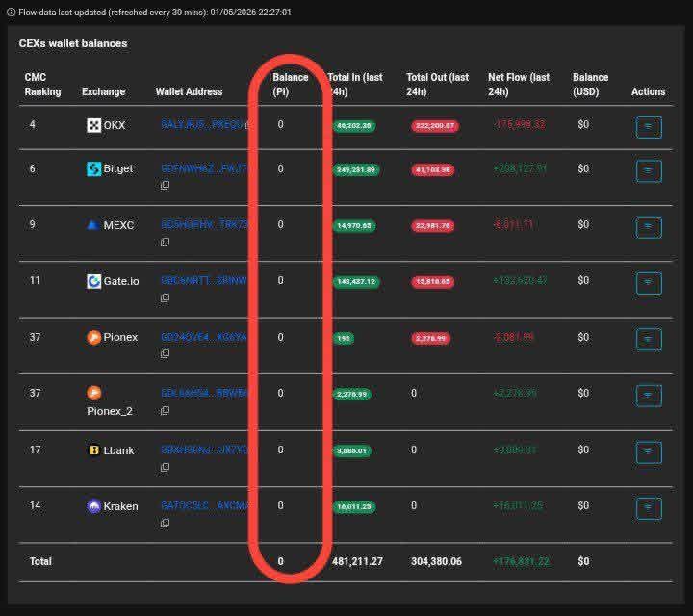This screenshot has height=616, width=693.
Task: Click the 'CEXs wallet balances' heading
Action: coord(73,43)
